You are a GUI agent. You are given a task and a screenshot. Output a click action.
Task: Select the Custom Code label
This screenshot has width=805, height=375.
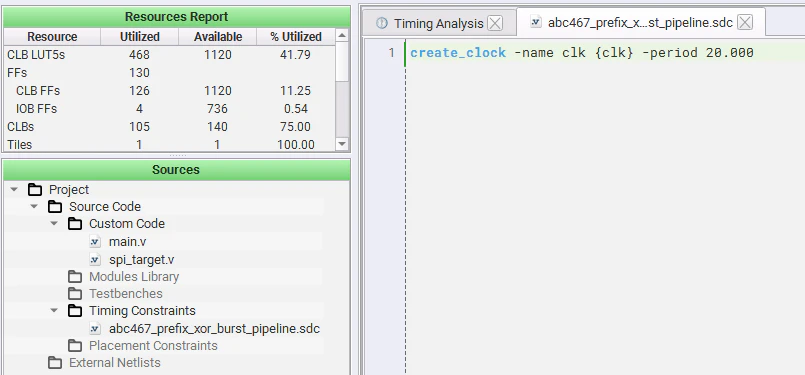(x=127, y=224)
